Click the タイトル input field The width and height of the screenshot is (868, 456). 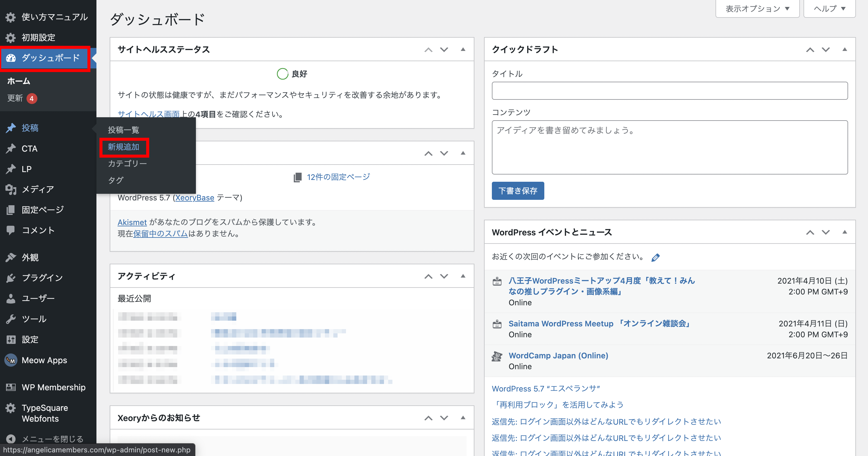pos(670,91)
